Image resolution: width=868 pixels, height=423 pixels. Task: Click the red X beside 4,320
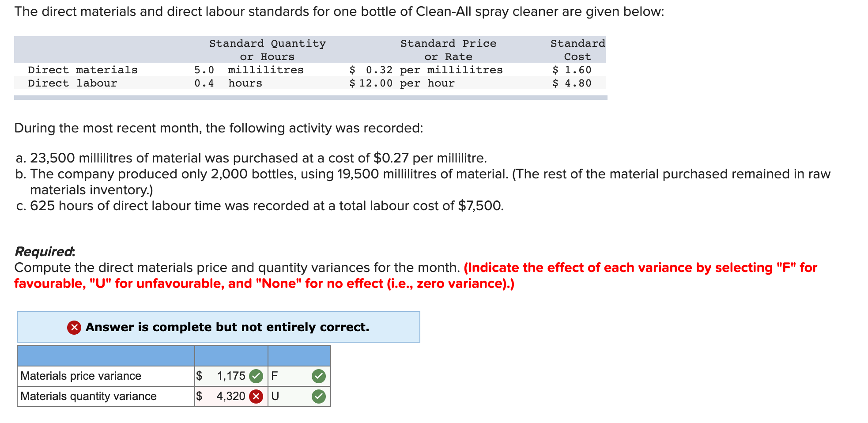[257, 396]
